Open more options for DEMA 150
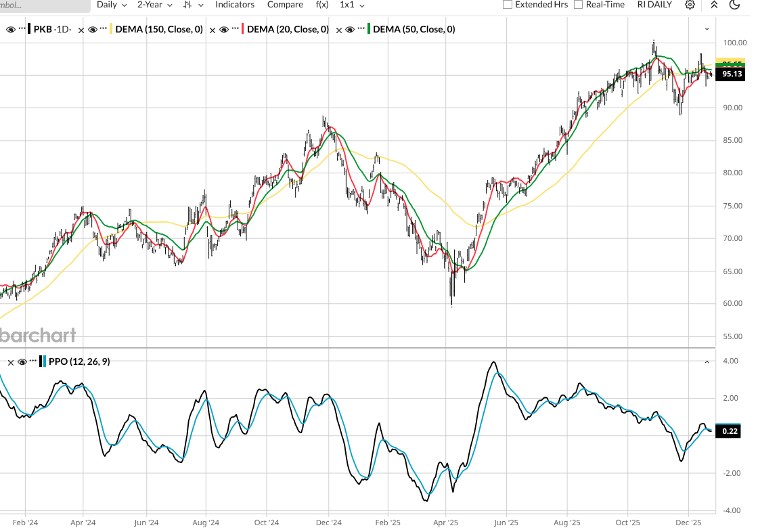The height and width of the screenshot is (532, 758). pos(104,29)
